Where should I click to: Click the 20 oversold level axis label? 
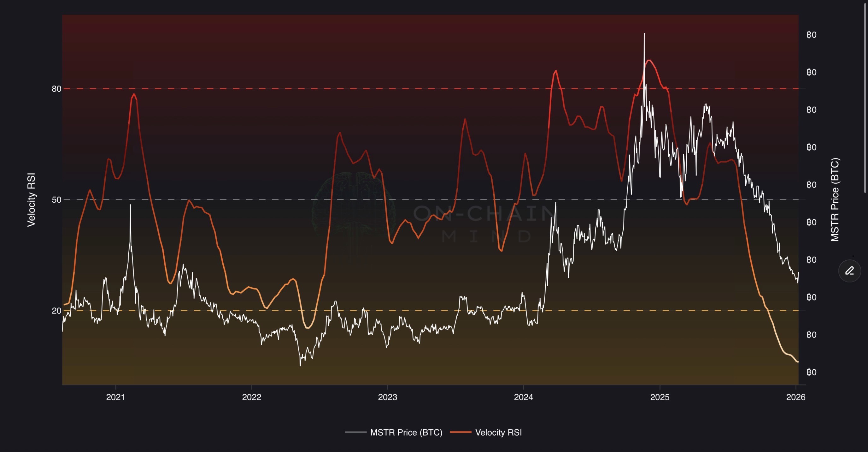coord(56,311)
